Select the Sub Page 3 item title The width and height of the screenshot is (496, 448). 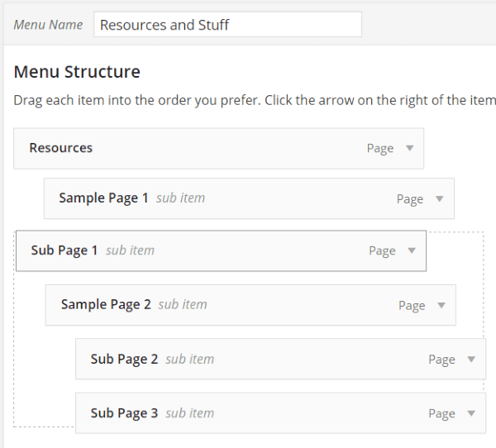coord(124,413)
